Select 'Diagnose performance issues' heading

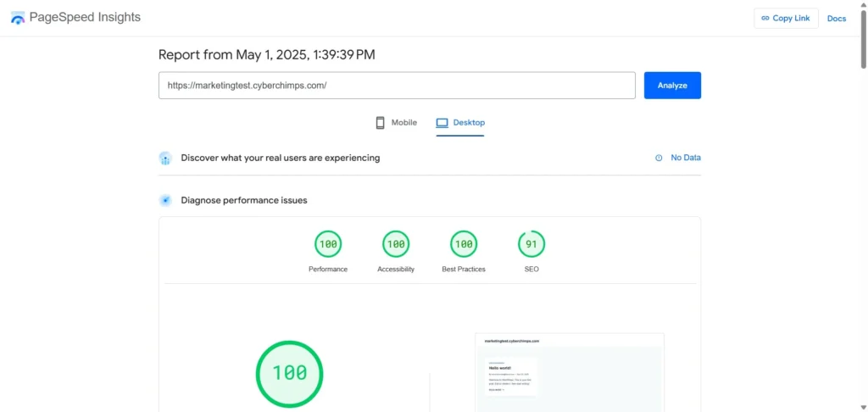click(244, 200)
